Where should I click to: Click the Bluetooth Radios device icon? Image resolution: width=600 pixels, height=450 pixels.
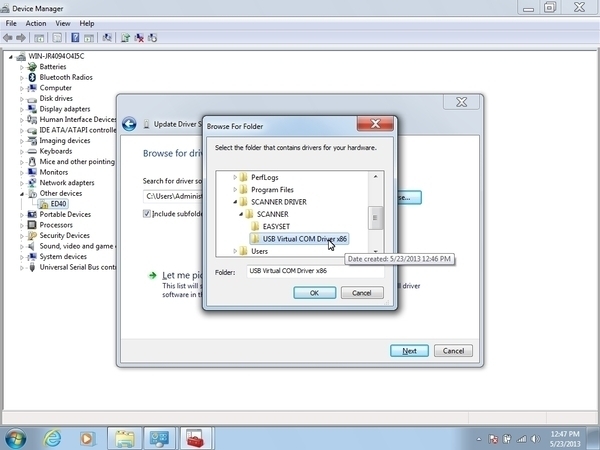[32, 77]
